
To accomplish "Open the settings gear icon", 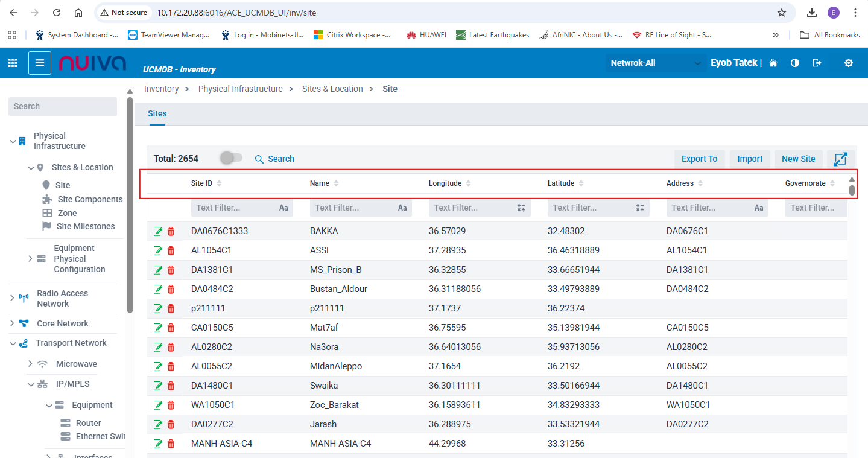I will pyautogui.click(x=849, y=63).
